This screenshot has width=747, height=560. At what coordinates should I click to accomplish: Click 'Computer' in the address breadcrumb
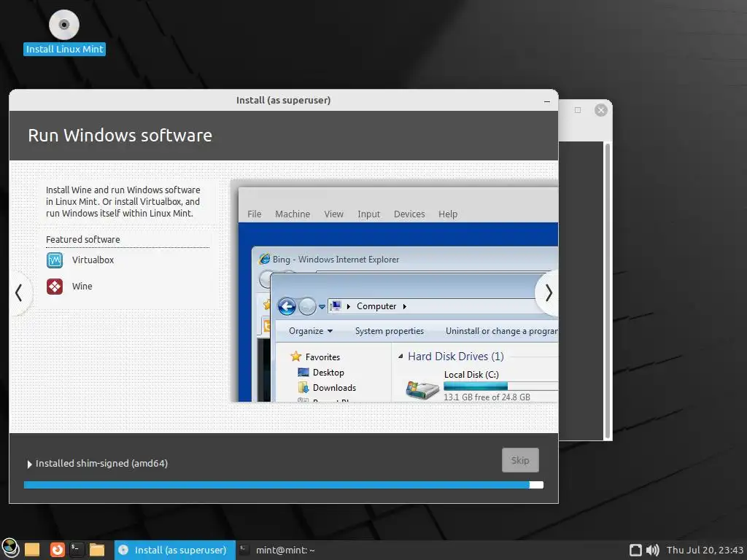tap(376, 306)
